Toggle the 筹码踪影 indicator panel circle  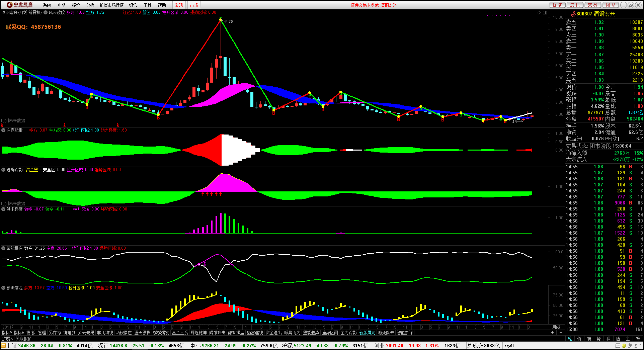[x=3, y=170]
